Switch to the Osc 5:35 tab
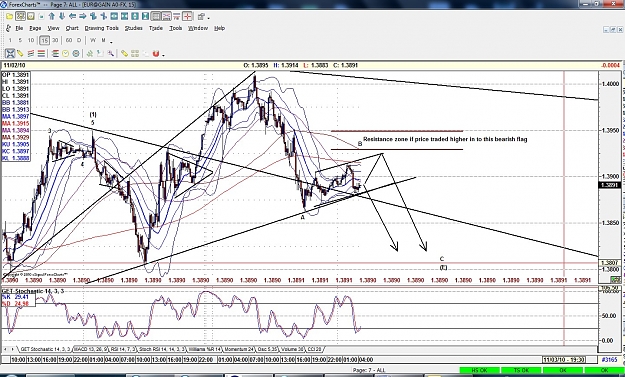625x377 pixels. tap(267, 350)
